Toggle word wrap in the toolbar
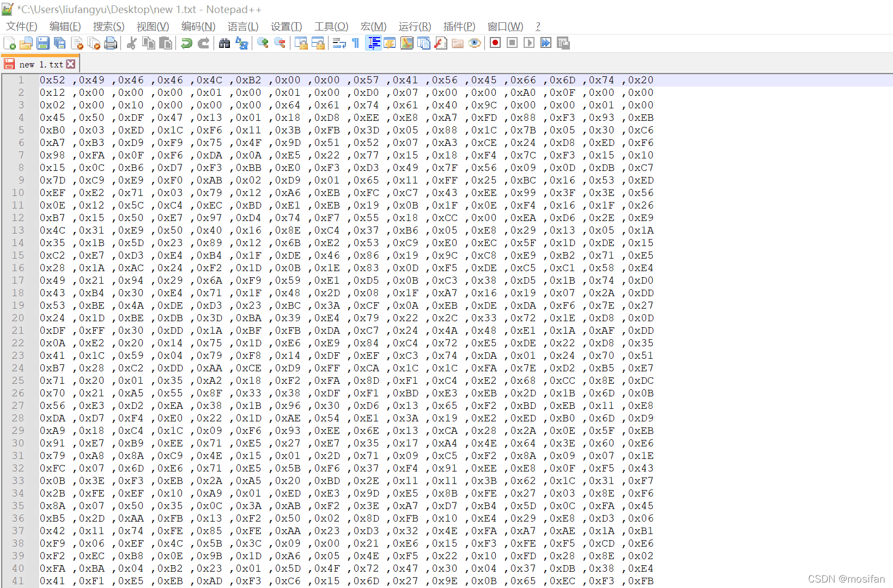Screen dimensions: 893x588 click(339, 43)
